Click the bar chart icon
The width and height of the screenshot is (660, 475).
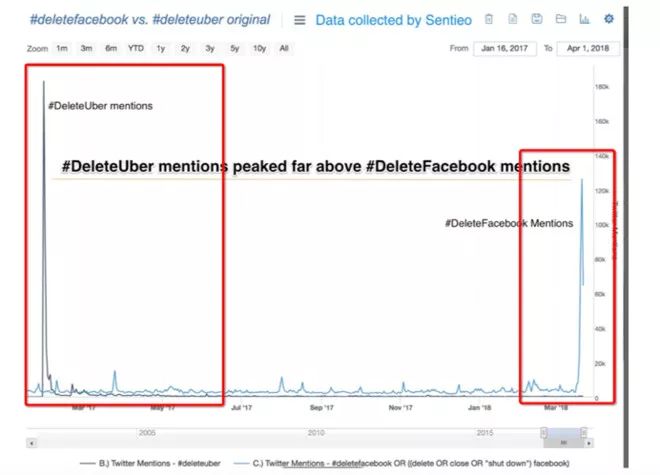coord(585,19)
